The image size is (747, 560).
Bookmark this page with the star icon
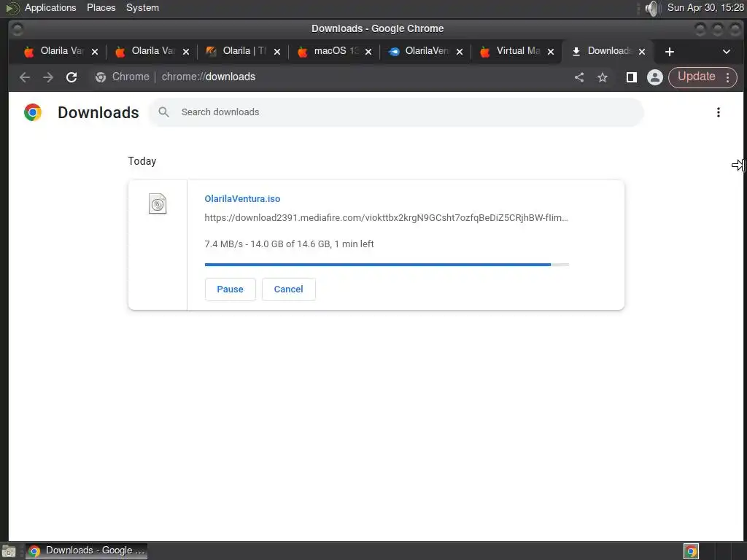(x=603, y=77)
